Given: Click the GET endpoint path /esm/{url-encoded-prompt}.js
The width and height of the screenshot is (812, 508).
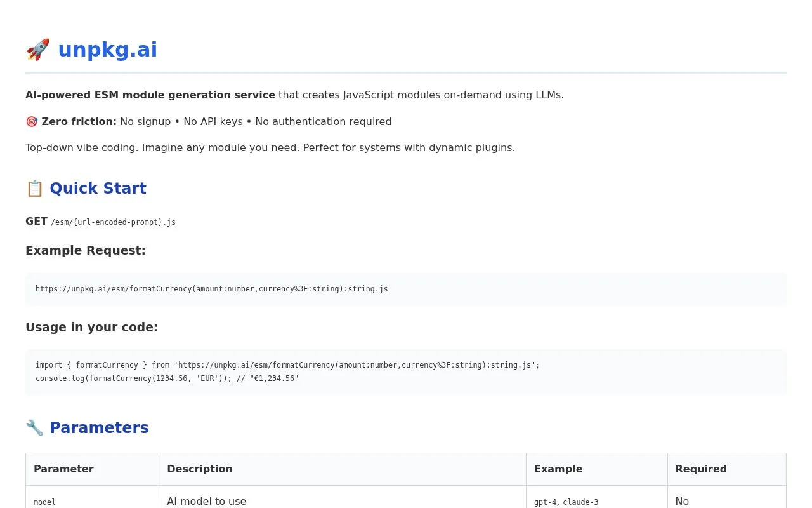Looking at the screenshot, I should coord(113,222).
